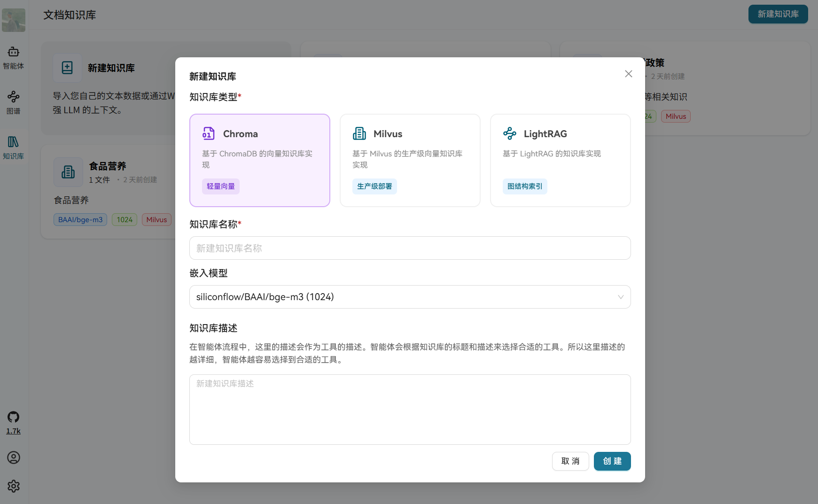The height and width of the screenshot is (504, 818).
Task: Focus the 知识库描述 text area
Action: (410, 410)
